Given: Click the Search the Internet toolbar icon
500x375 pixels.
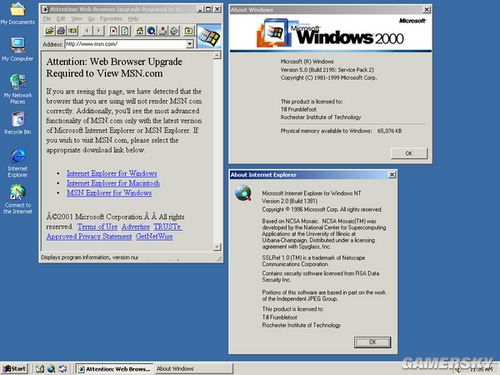Looking at the screenshot, I should (x=151, y=31).
